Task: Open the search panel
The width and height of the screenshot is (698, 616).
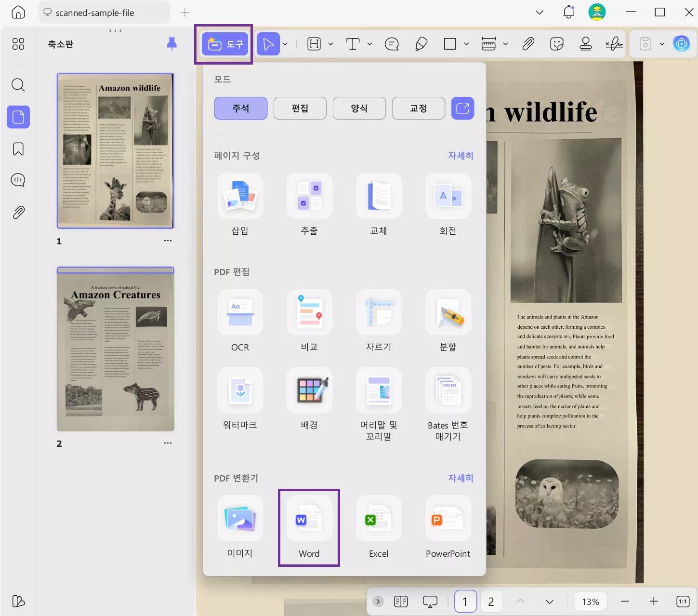Action: pyautogui.click(x=18, y=85)
